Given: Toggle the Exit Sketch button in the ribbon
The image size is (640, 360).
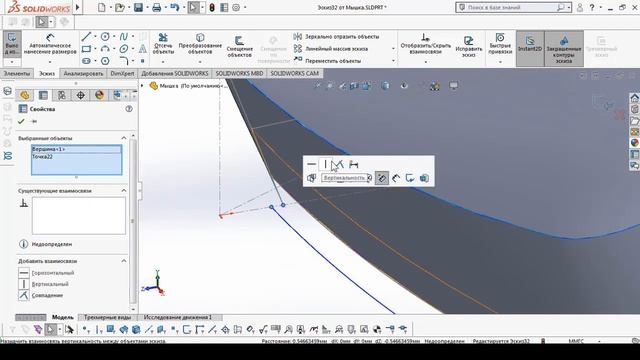Looking at the screenshot, I should click(x=12, y=44).
